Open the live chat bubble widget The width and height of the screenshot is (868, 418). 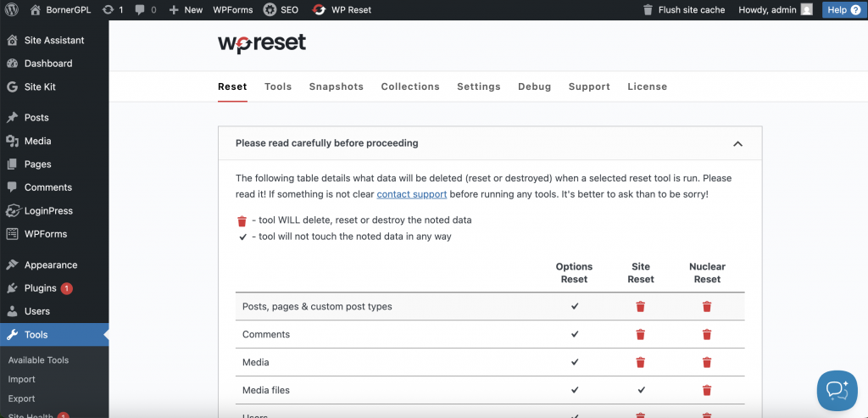(837, 390)
